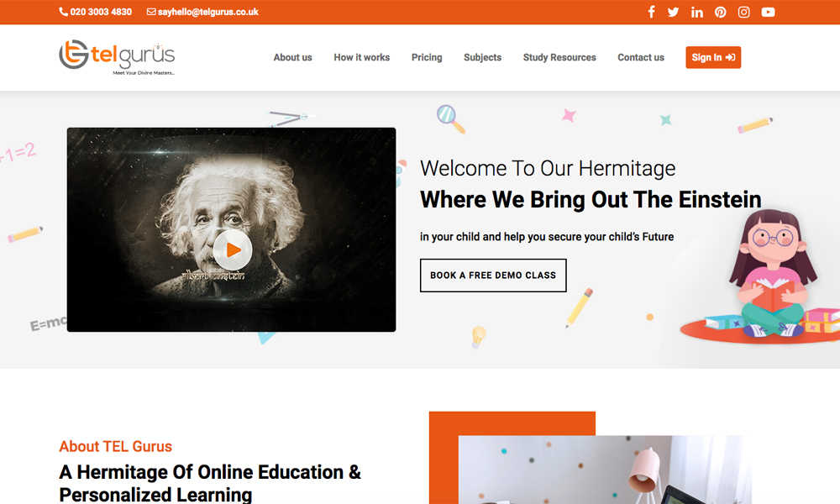Screen dimensions: 840x504
Task: Open the Pricing page
Action: click(x=427, y=57)
